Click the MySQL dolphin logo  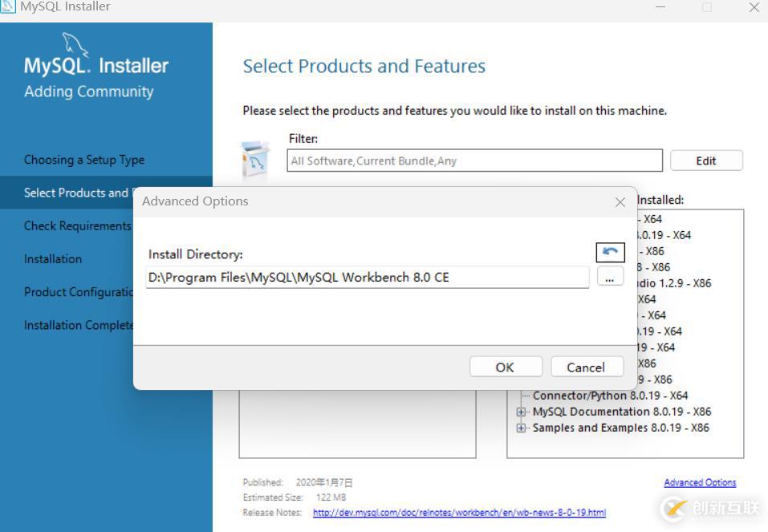point(75,44)
